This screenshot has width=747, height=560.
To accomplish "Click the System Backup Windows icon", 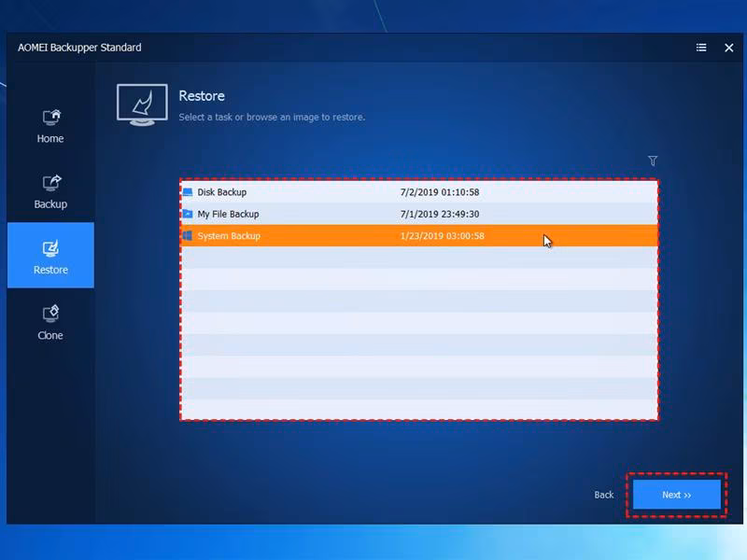I will (188, 236).
